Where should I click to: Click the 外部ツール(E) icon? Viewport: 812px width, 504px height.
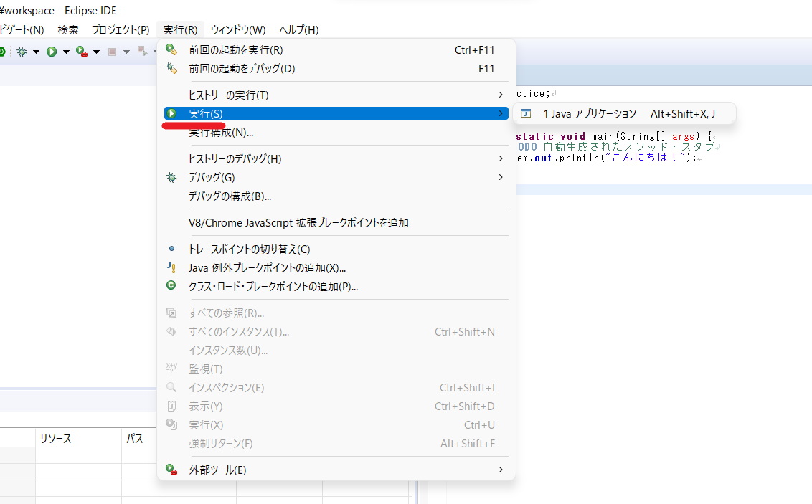coord(171,470)
